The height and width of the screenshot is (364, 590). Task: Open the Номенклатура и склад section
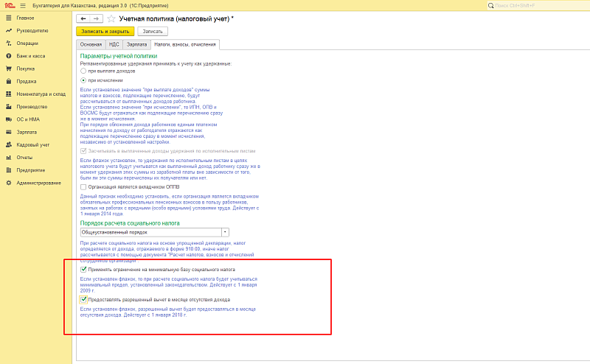(41, 94)
